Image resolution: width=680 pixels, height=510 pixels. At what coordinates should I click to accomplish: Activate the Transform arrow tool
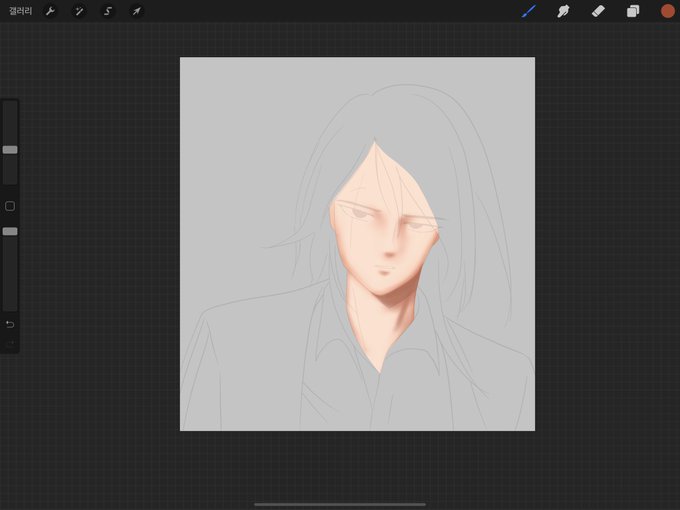click(137, 11)
